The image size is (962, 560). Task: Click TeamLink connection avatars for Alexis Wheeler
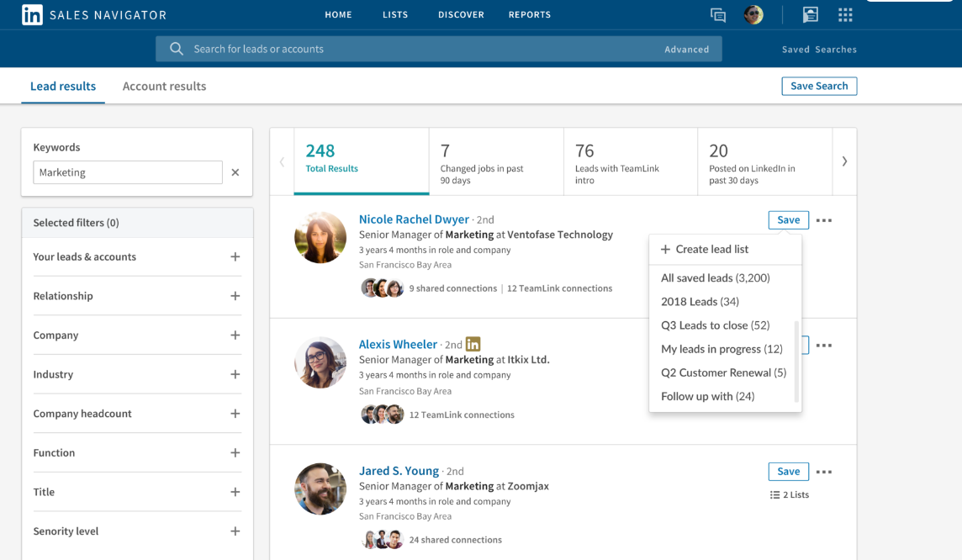(383, 415)
